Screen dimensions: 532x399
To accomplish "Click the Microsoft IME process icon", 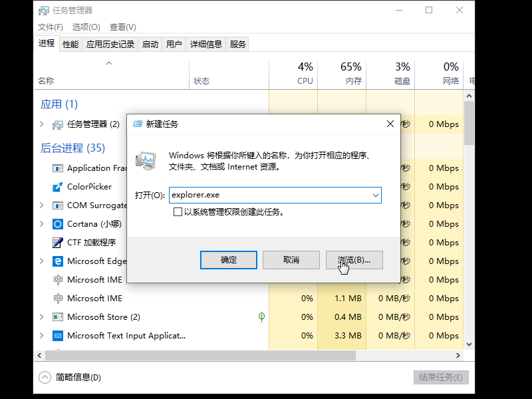I will pyautogui.click(x=57, y=279).
